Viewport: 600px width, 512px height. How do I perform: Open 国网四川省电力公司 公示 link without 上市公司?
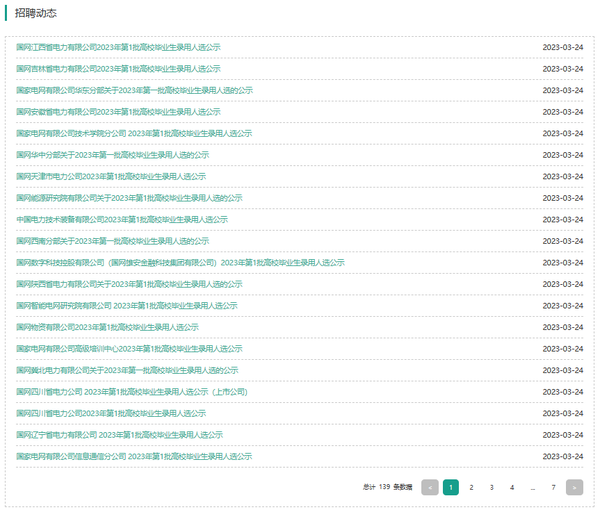pos(111,413)
